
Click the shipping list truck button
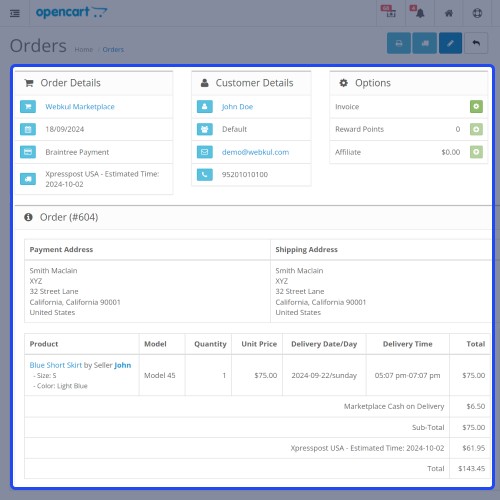pyautogui.click(x=425, y=43)
